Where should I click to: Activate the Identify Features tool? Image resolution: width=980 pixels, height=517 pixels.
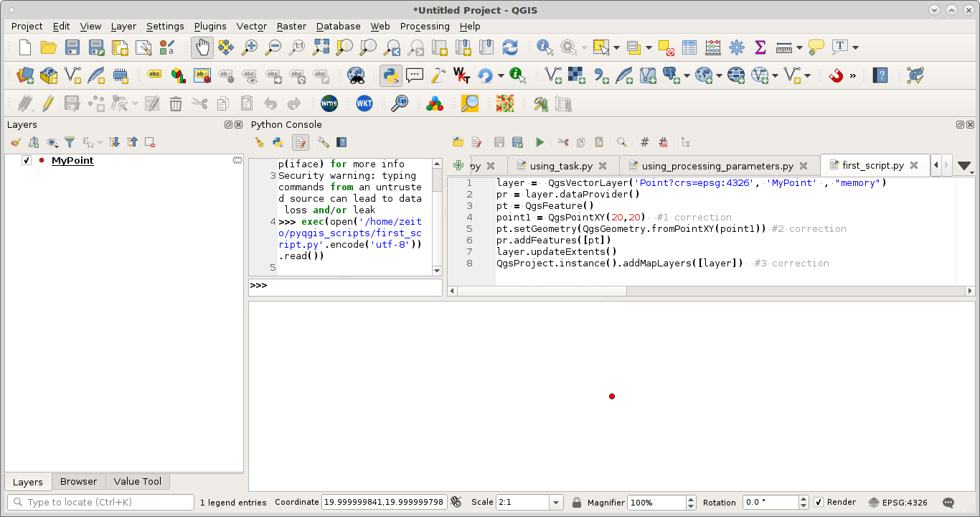[x=545, y=47]
